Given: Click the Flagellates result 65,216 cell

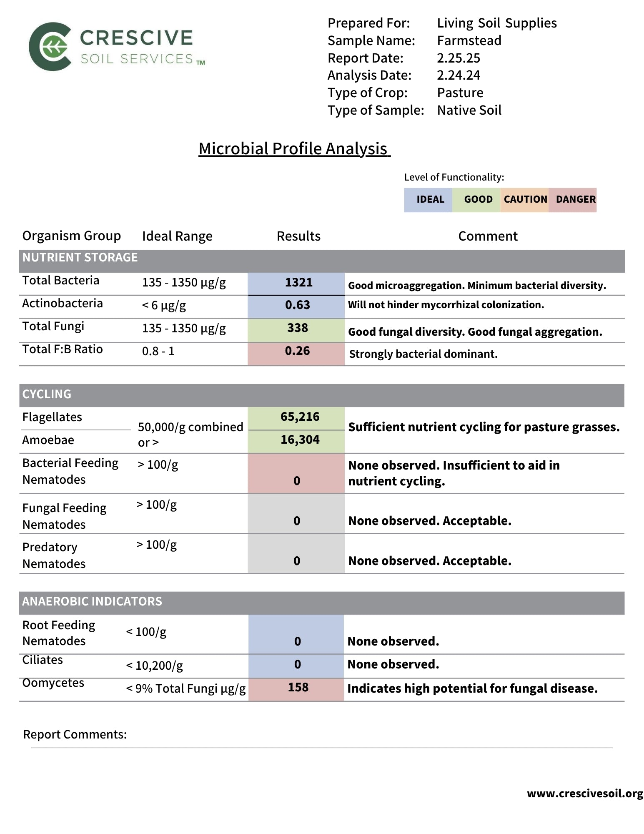Looking at the screenshot, I should click(x=296, y=418).
